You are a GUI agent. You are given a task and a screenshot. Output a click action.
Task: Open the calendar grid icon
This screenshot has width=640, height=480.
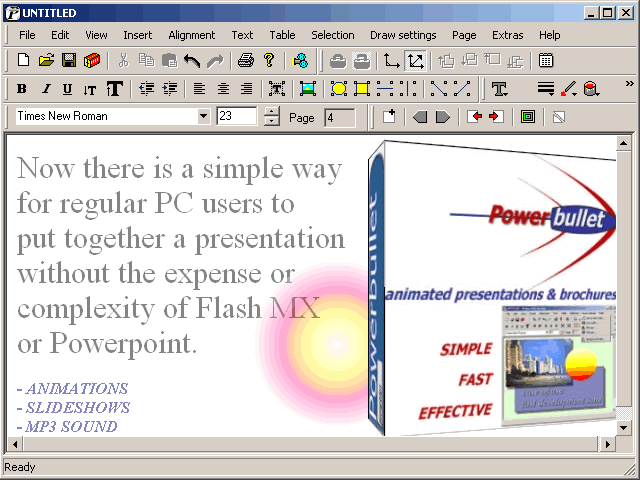546,60
